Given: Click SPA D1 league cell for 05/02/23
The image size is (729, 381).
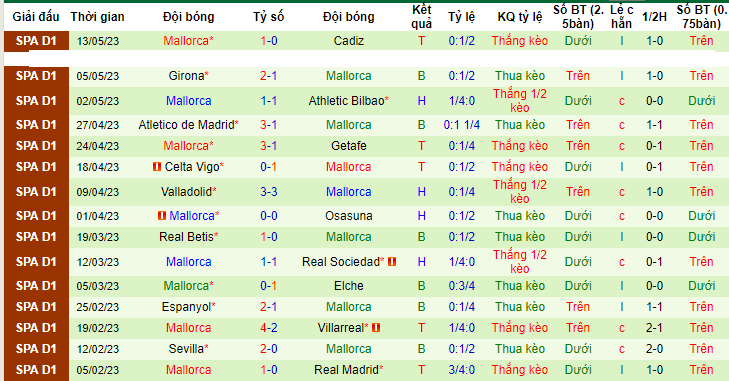Looking at the screenshot, I should pos(36,370).
